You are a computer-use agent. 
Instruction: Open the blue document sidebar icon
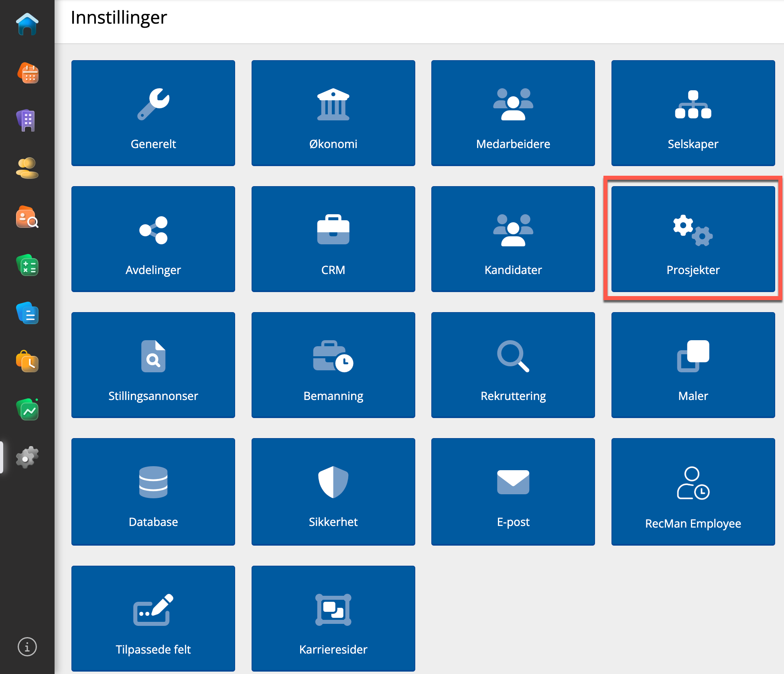coord(27,313)
